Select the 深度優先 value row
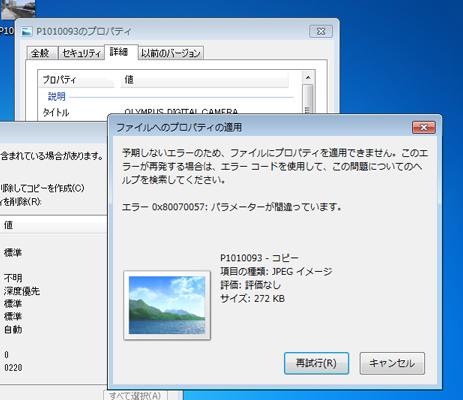Image resolution: width=463 pixels, height=400 pixels. tap(22, 291)
